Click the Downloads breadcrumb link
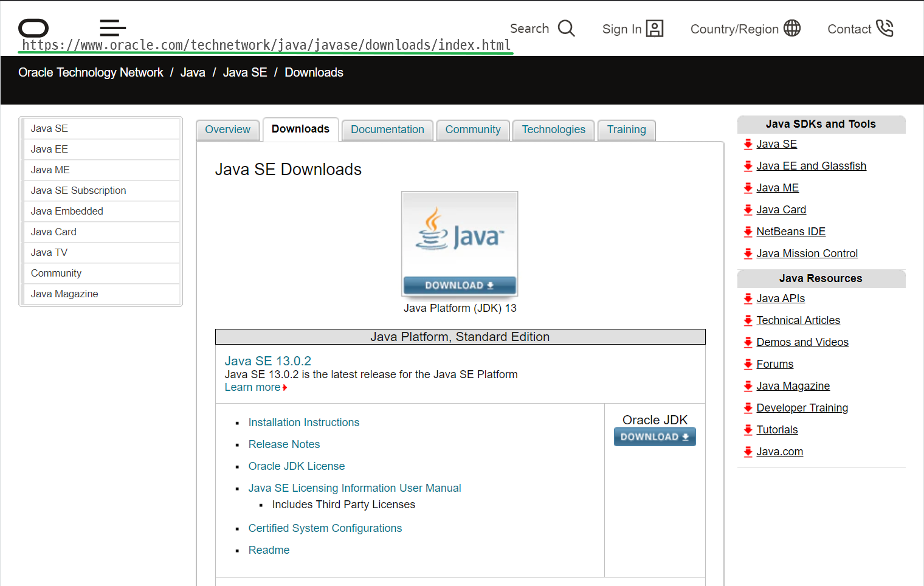This screenshot has height=586, width=924. click(x=314, y=72)
